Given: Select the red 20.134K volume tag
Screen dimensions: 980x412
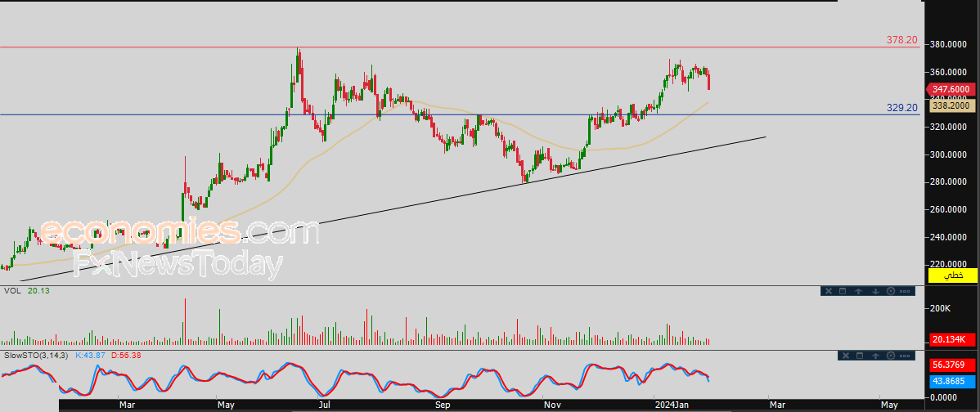Looking at the screenshot, I should [953, 339].
